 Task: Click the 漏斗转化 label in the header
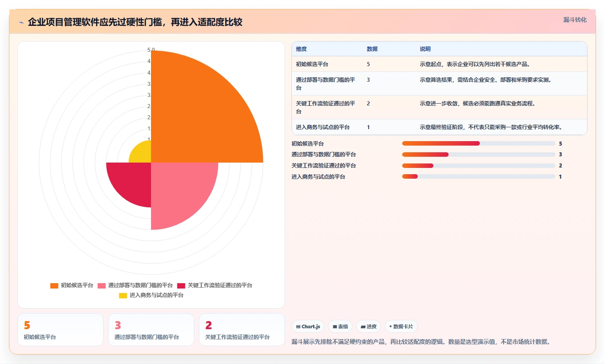coord(575,20)
